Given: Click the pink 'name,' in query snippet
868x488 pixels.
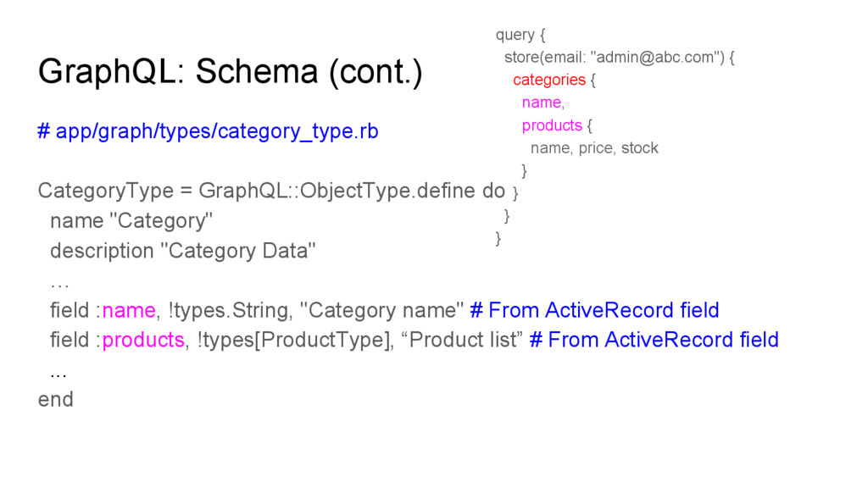Looking at the screenshot, I should point(543,103).
